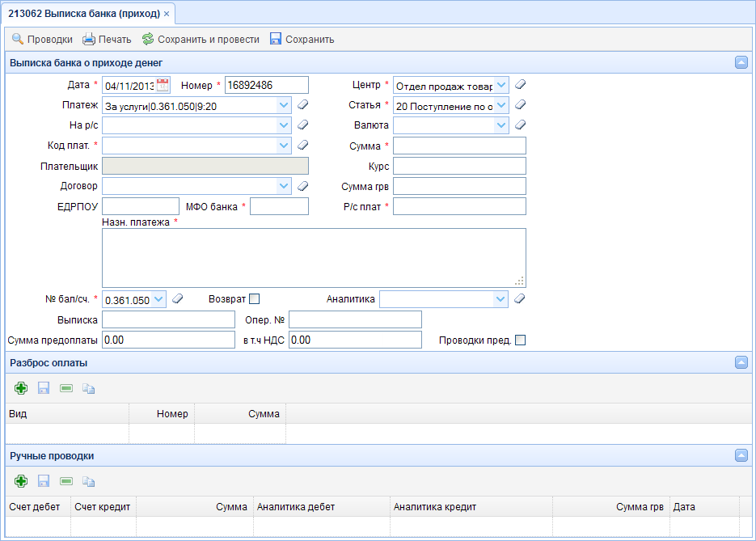This screenshot has width=756, height=541.
Task: Click the Сумма предоплаты field
Action: click(x=169, y=340)
